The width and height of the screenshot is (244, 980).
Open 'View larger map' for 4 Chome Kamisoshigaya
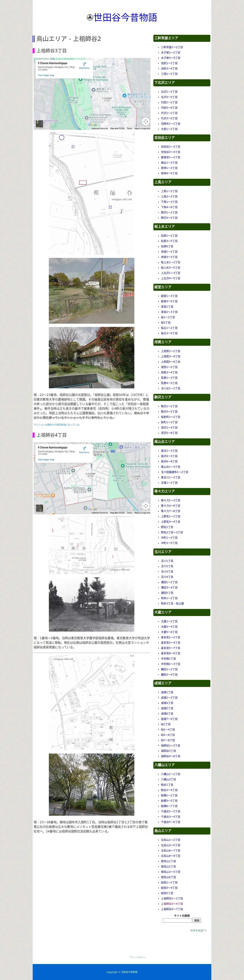(46, 459)
